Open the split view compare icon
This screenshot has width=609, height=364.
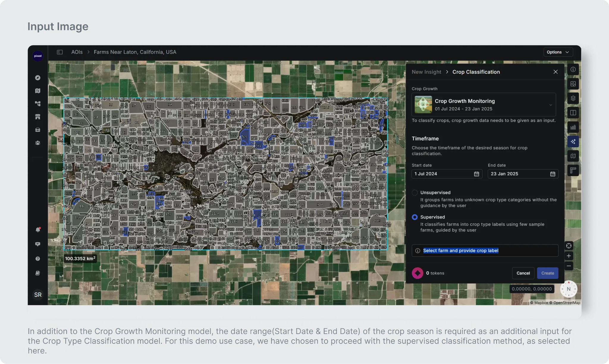pos(573,113)
